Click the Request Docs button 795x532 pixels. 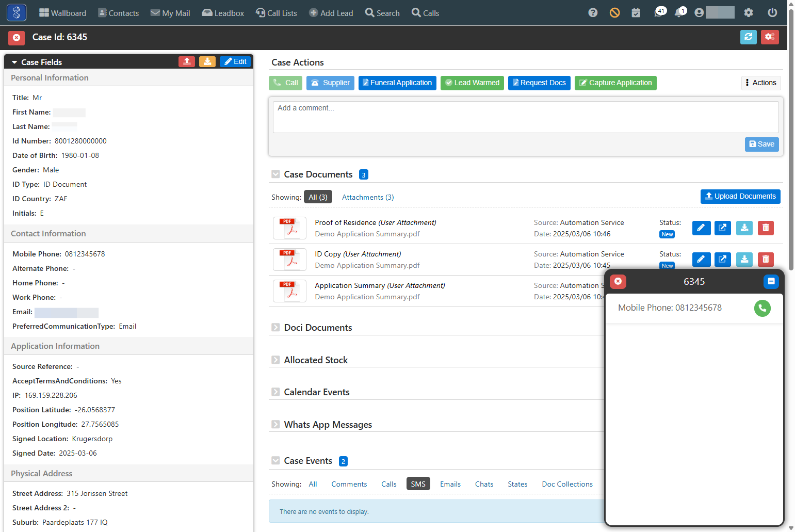(539, 83)
